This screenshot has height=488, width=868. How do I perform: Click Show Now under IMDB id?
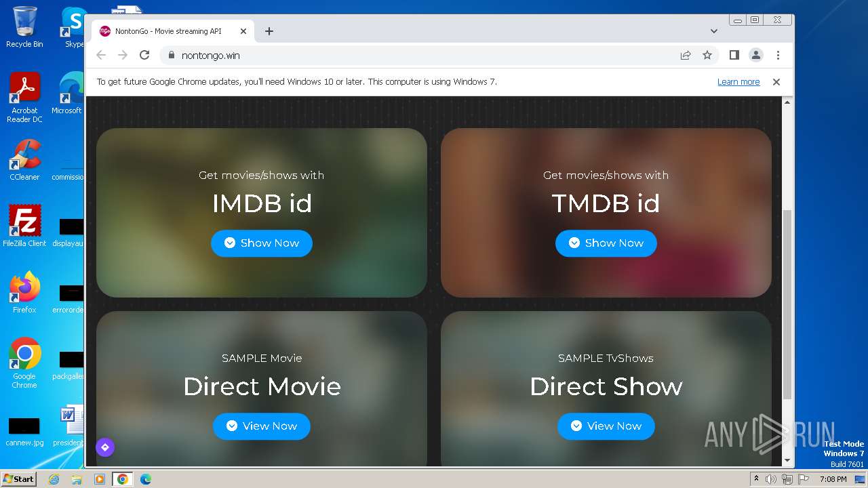coord(262,243)
